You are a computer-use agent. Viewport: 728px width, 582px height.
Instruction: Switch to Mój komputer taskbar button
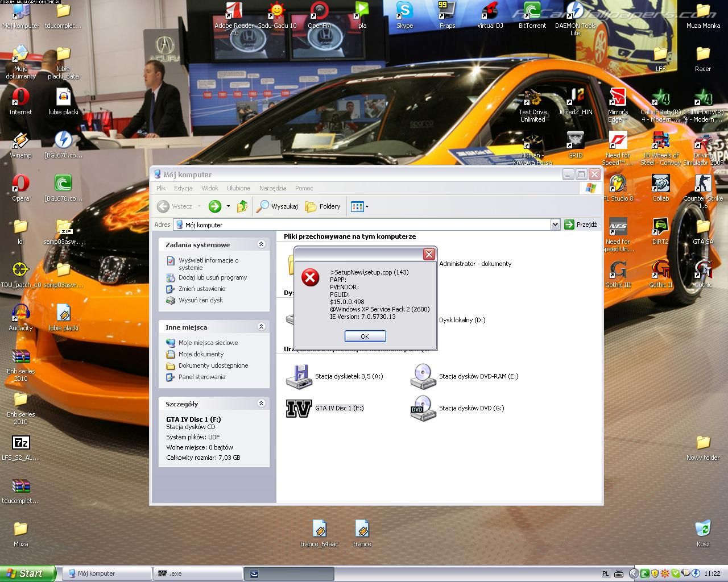pyautogui.click(x=107, y=573)
